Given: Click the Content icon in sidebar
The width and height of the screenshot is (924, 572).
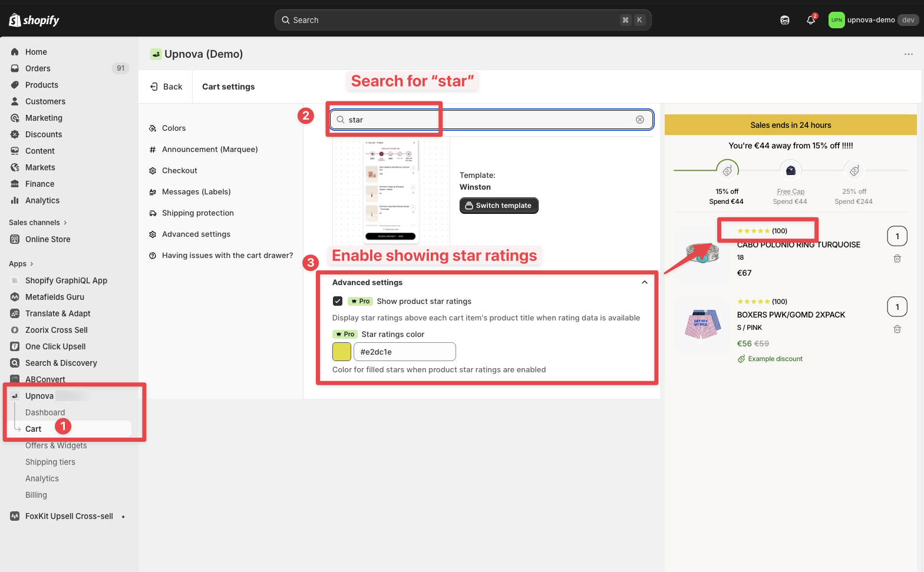Looking at the screenshot, I should pos(15,151).
